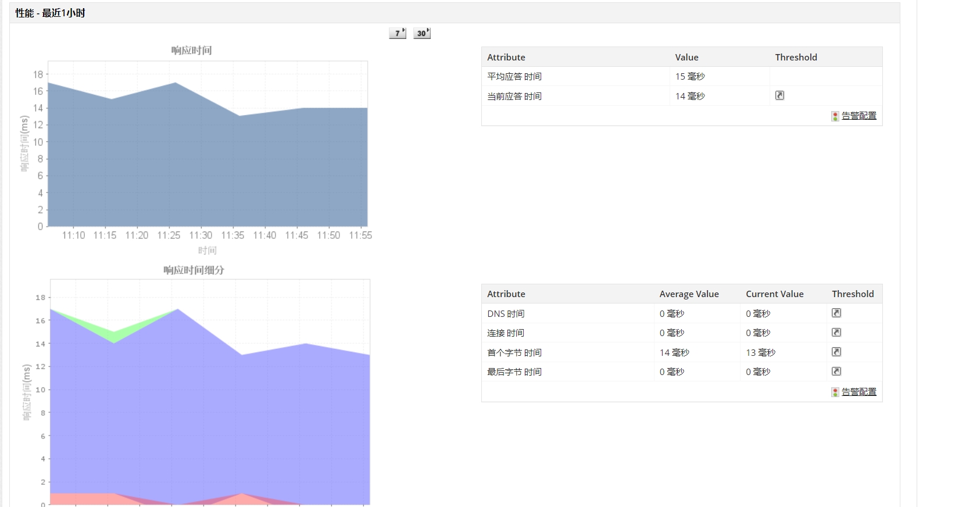Click pink region at breakdown chart bottom
Image resolution: width=980 pixels, height=507 pixels.
click(x=81, y=498)
